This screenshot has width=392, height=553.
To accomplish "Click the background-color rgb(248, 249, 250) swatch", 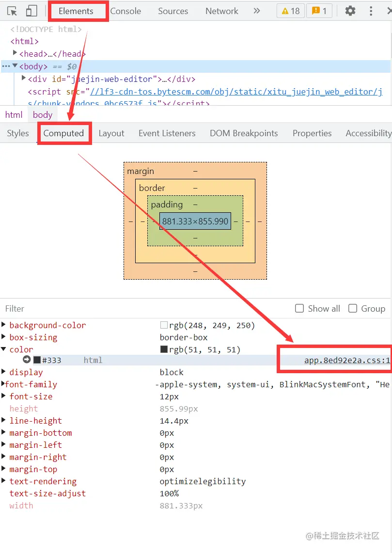I will [x=164, y=325].
